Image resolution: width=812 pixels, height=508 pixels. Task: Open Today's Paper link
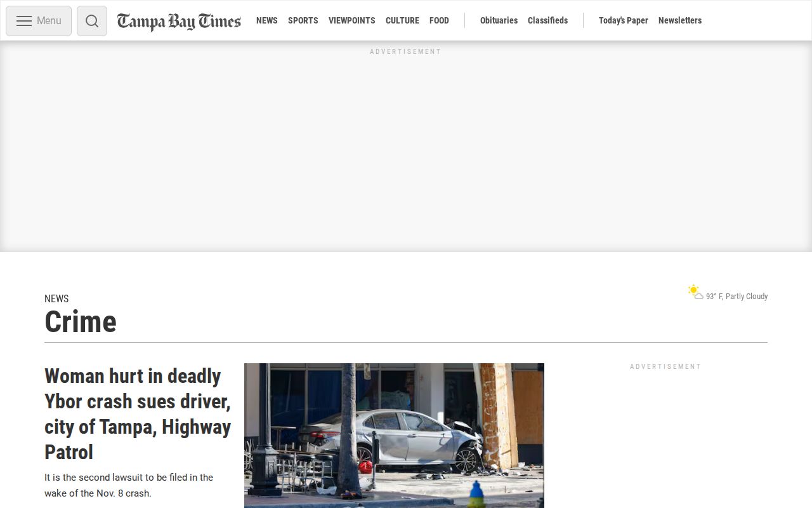tap(624, 20)
